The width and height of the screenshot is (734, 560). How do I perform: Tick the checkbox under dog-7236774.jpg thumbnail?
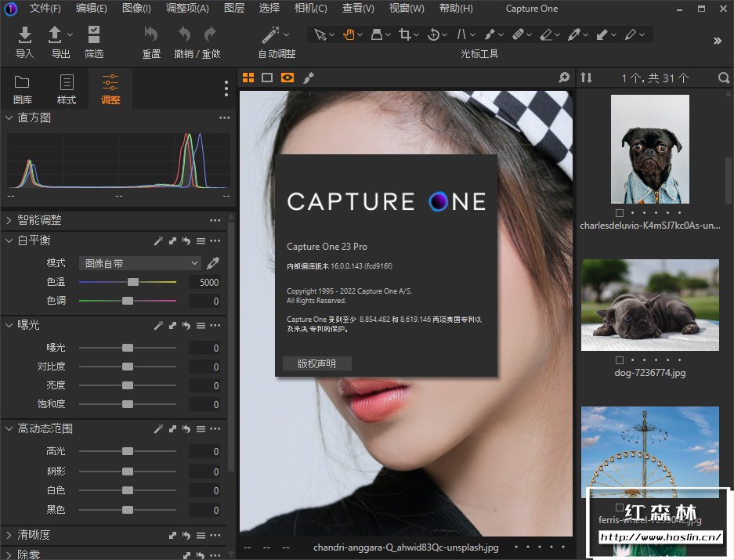click(620, 360)
